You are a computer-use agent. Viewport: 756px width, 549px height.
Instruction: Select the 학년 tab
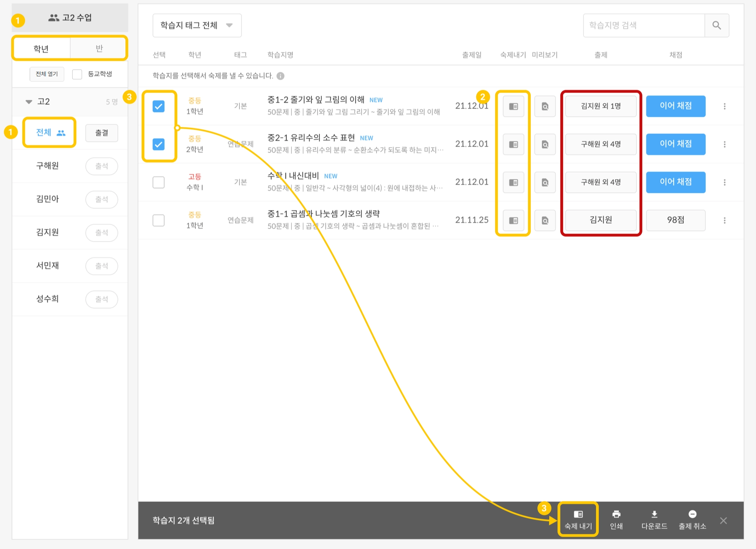coord(41,48)
